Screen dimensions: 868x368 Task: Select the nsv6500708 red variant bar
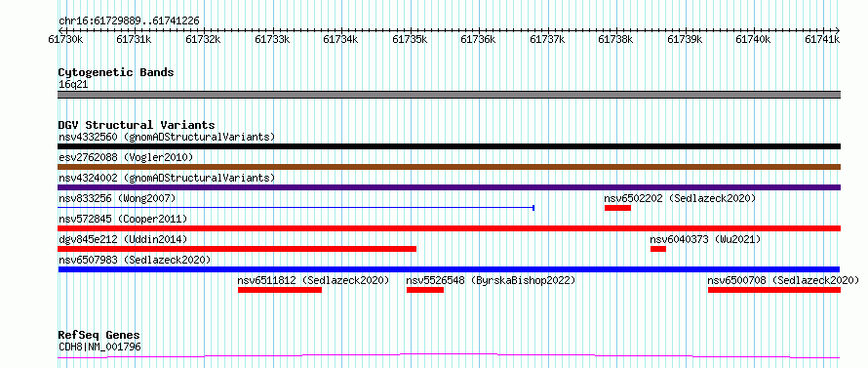[774, 290]
